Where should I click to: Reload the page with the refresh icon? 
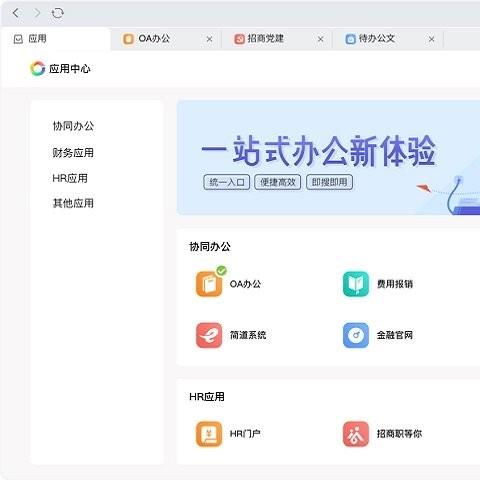pos(58,13)
